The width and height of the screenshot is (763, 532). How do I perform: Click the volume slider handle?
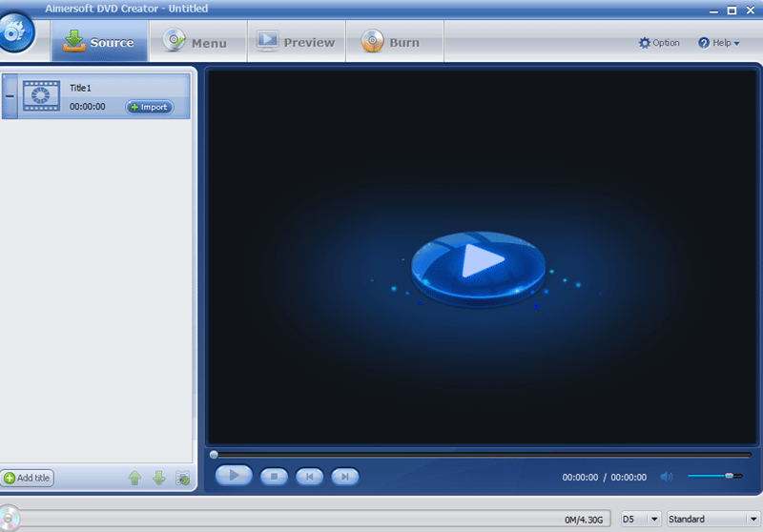point(729,476)
